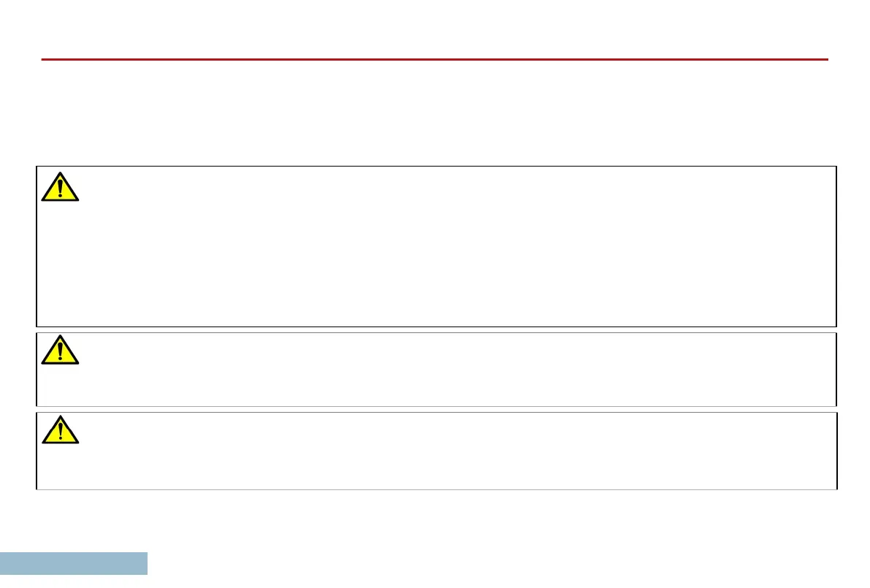Image resolution: width=870 pixels, height=588 pixels.
Task: Click the warning triangle in the tallest box
Action: click(x=60, y=187)
